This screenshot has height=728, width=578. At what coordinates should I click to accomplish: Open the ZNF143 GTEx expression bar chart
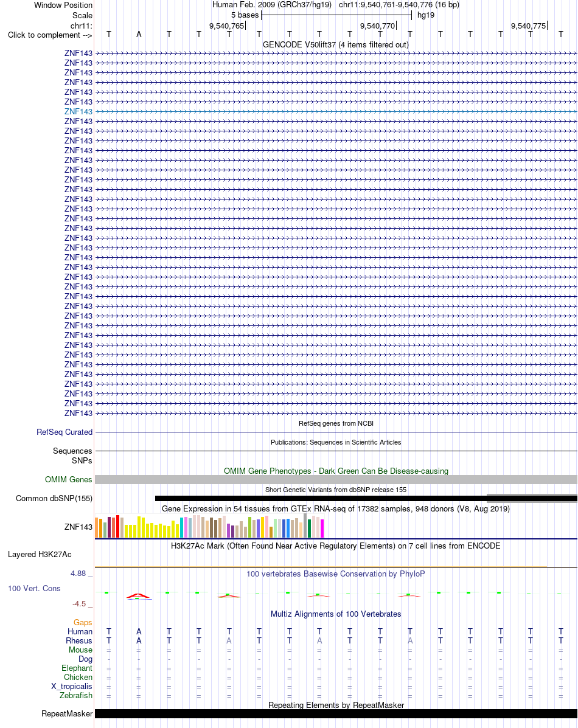click(x=209, y=526)
